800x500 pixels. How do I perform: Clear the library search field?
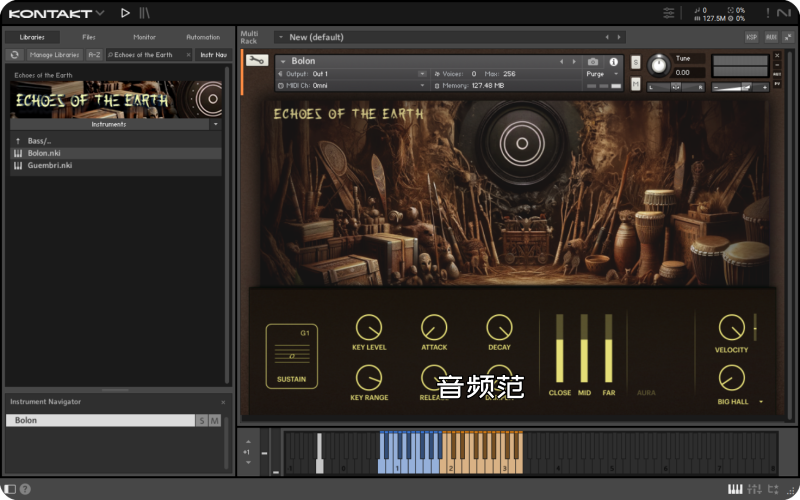pos(188,55)
